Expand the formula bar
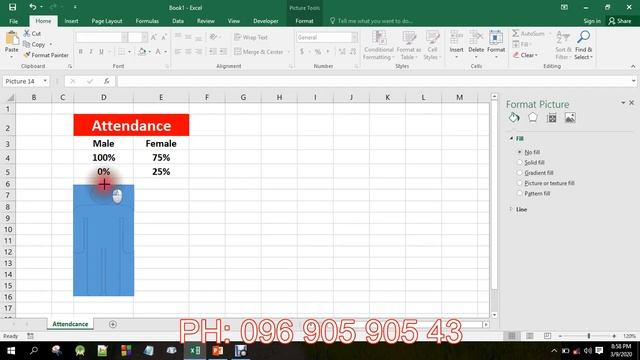This screenshot has height=360, width=640. tap(633, 81)
